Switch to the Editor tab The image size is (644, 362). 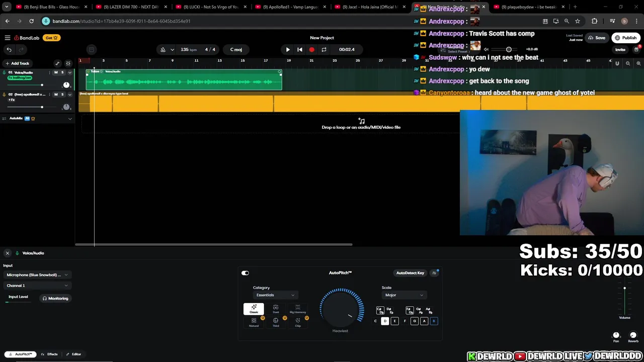(73, 354)
